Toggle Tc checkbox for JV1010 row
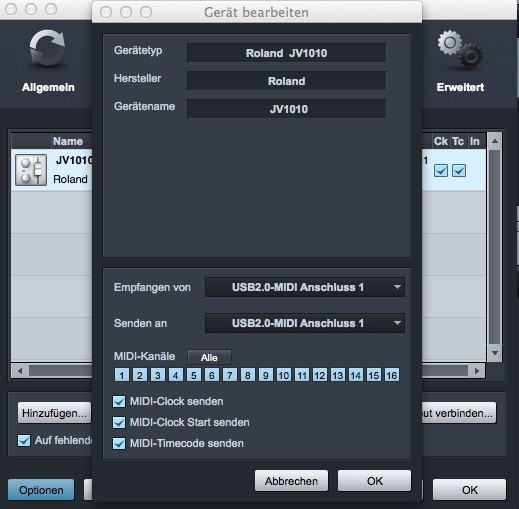Screen dimensions: 519x509 pyautogui.click(x=459, y=171)
